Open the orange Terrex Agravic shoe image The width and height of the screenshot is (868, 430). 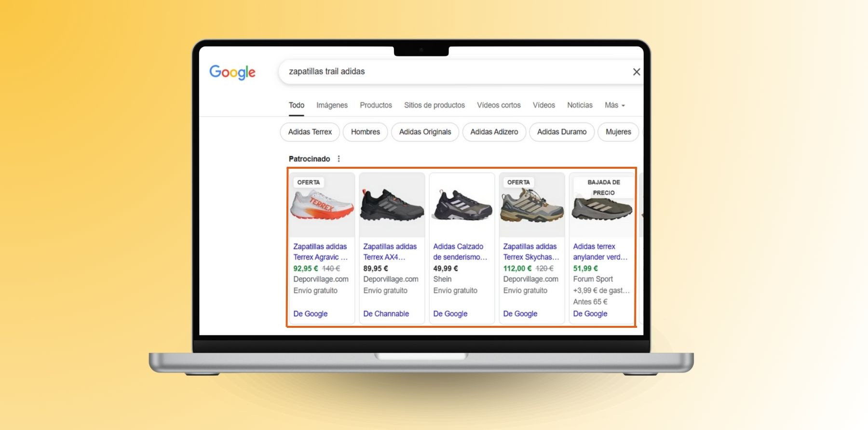pos(322,205)
